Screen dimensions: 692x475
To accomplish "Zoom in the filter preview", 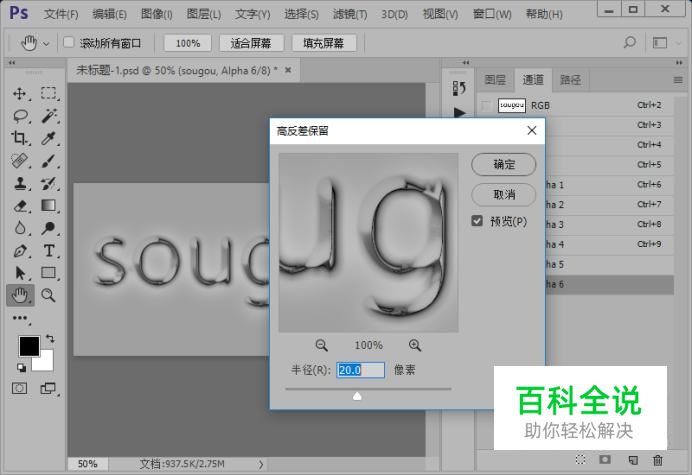I will click(x=415, y=345).
